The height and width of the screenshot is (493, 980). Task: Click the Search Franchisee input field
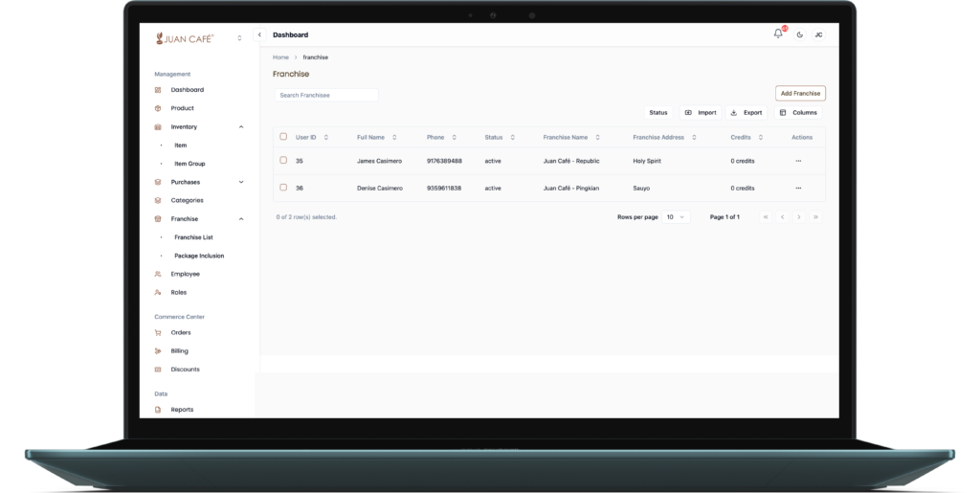(x=326, y=96)
